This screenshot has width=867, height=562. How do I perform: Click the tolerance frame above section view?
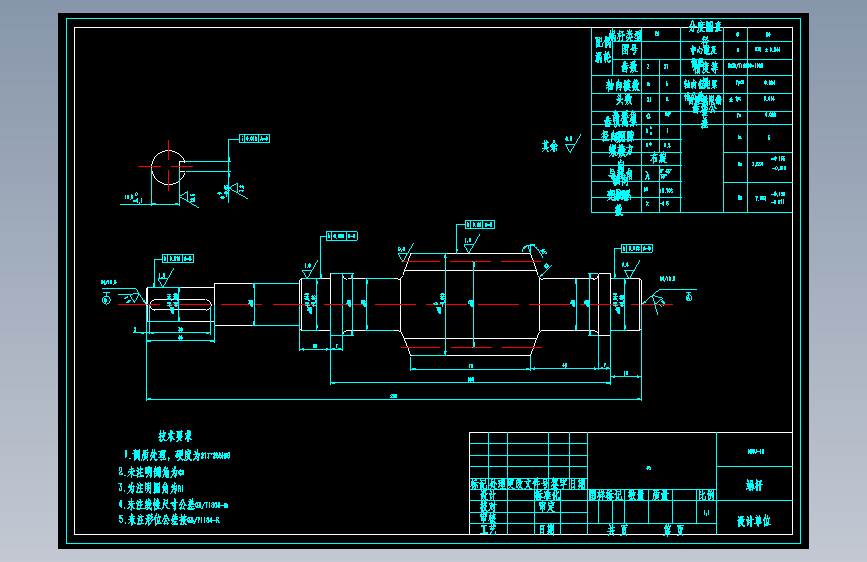click(x=254, y=138)
